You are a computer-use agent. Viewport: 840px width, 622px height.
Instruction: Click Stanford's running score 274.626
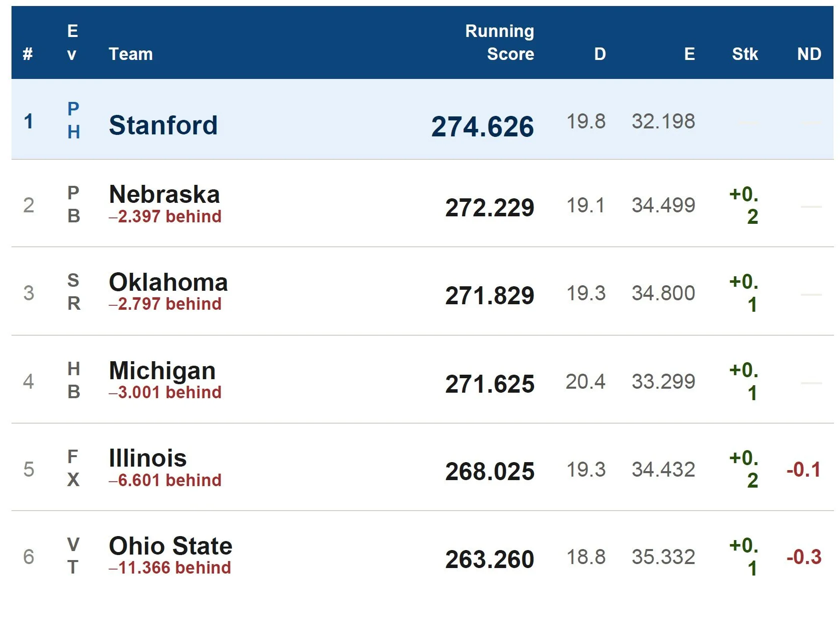pyautogui.click(x=482, y=126)
